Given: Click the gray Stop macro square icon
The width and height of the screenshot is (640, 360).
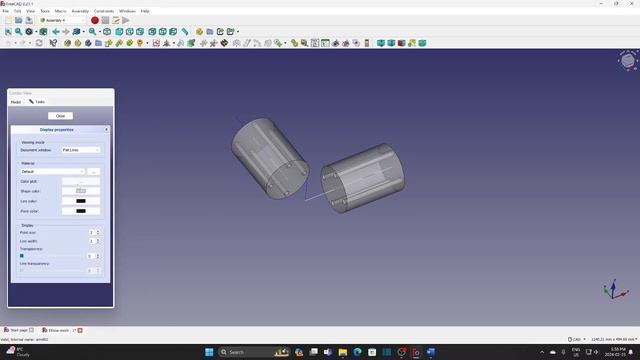Looking at the screenshot, I should 105,20.
